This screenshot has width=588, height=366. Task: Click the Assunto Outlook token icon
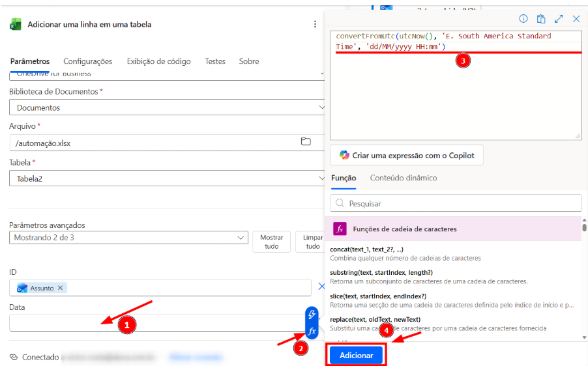22,288
